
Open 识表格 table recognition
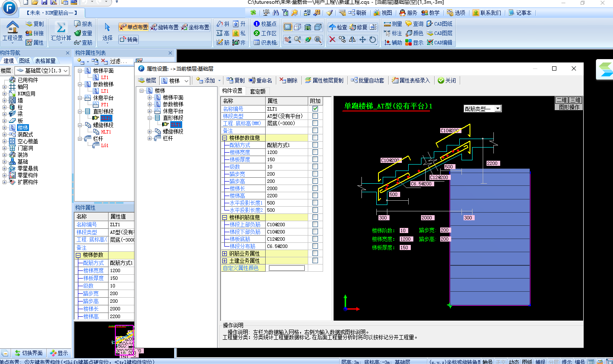point(265,43)
